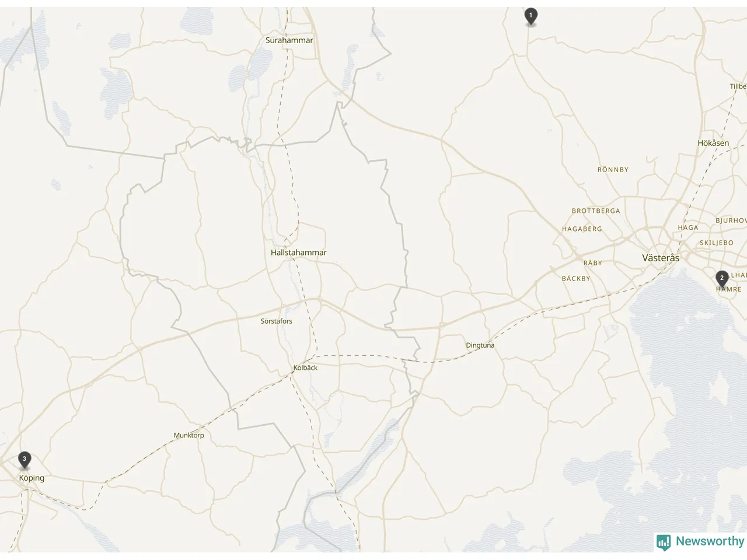Click the RÅBY district label

pos(593,263)
